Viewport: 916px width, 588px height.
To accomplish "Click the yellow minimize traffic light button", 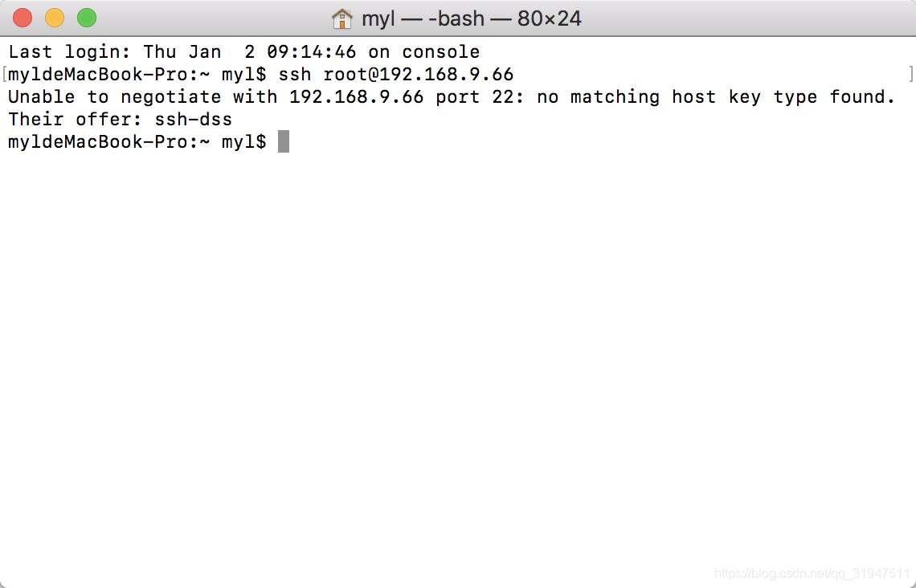I will coord(54,16).
